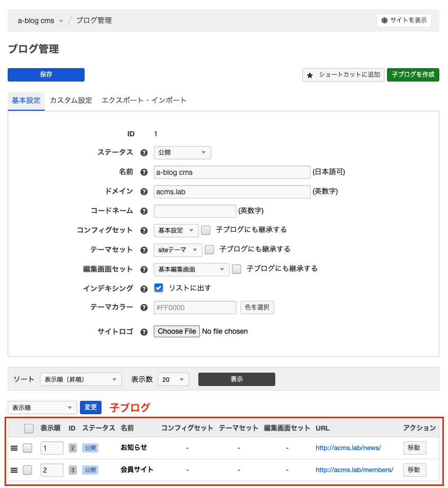Click the help icon next to サイトロゴ
448x488 pixels.
pyautogui.click(x=144, y=332)
